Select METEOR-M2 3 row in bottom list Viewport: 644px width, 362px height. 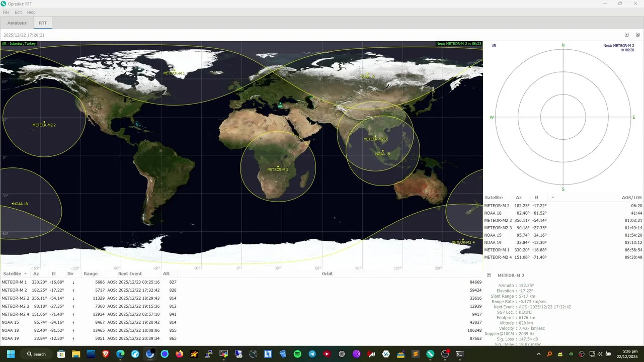point(242,306)
